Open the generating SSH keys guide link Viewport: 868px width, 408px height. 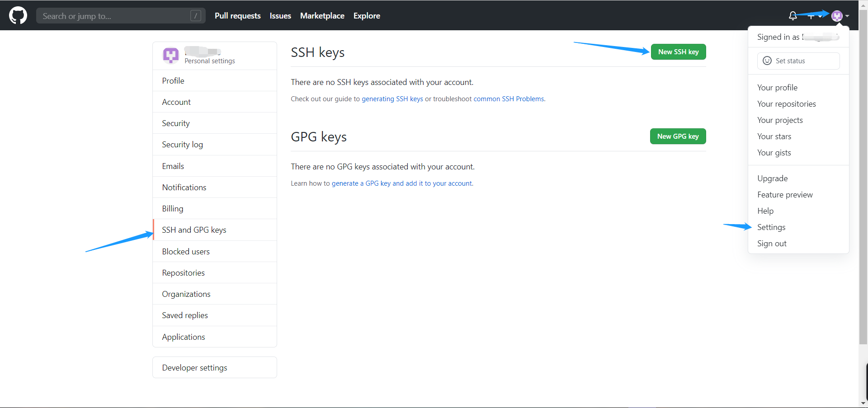392,99
